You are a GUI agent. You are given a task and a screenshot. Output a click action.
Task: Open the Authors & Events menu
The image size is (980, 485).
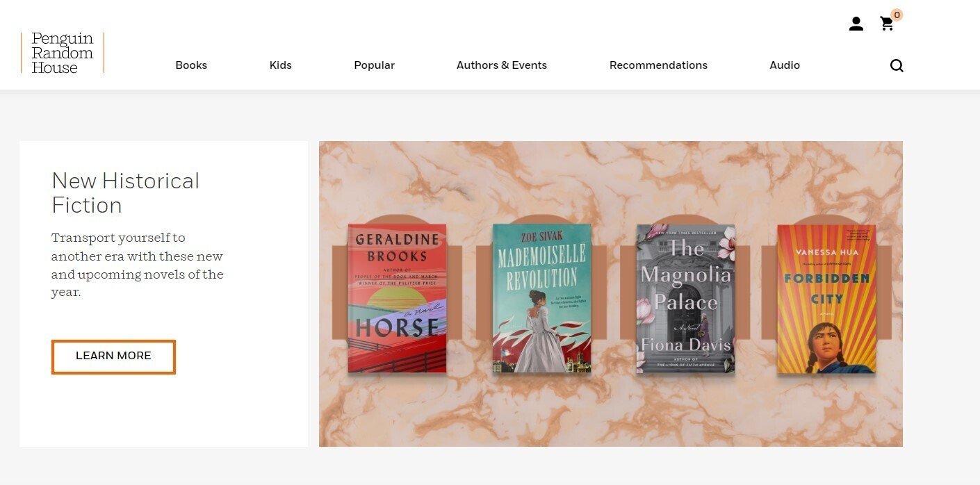coord(502,65)
